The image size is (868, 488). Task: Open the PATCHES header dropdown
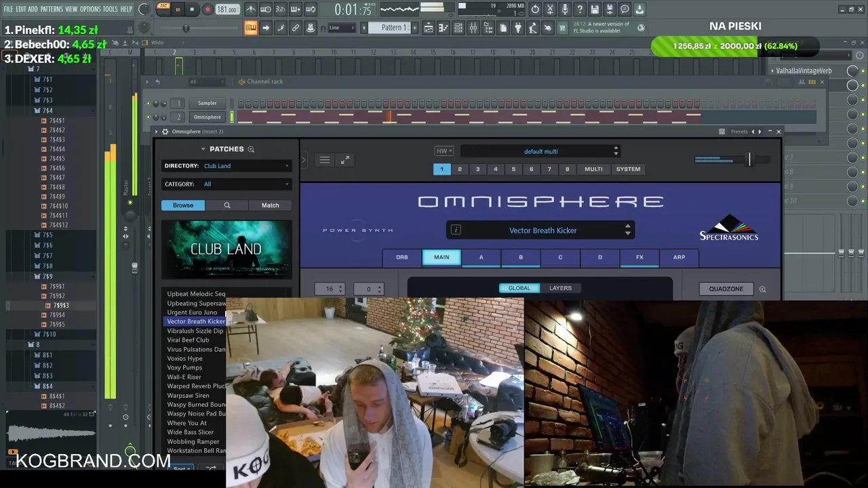pyautogui.click(x=222, y=149)
